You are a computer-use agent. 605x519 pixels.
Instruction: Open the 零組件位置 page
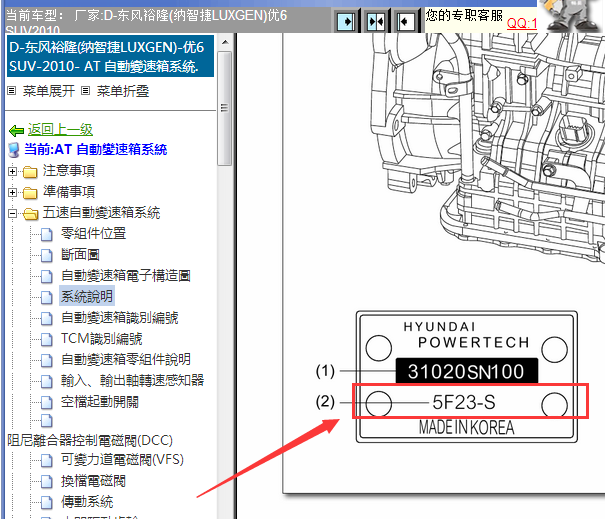point(93,233)
